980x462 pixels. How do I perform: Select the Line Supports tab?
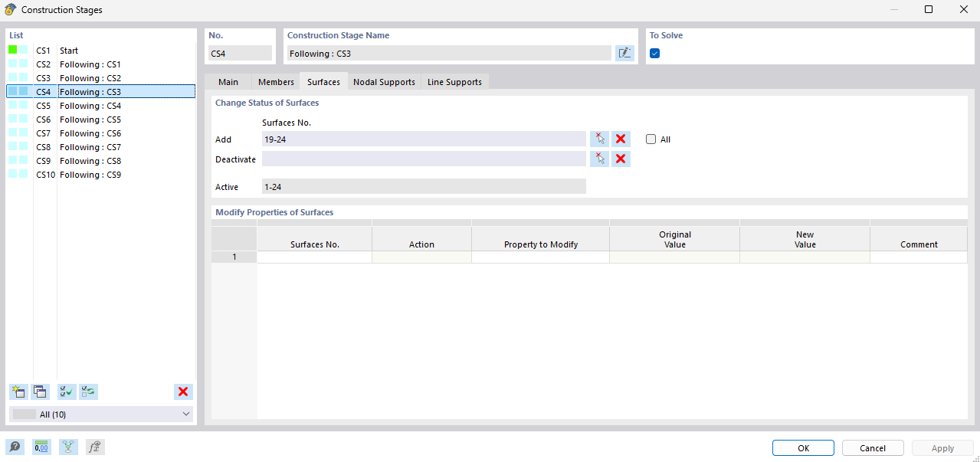454,81
